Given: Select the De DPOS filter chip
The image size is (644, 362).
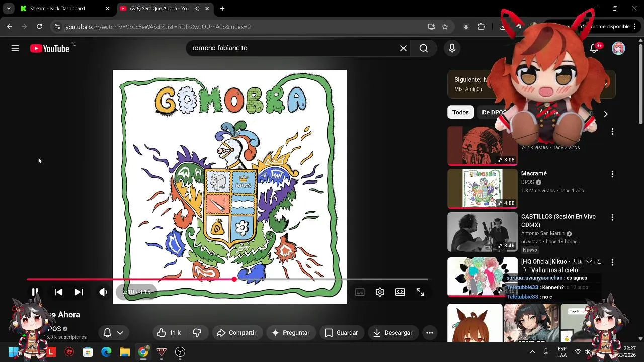Looking at the screenshot, I should 493,112.
